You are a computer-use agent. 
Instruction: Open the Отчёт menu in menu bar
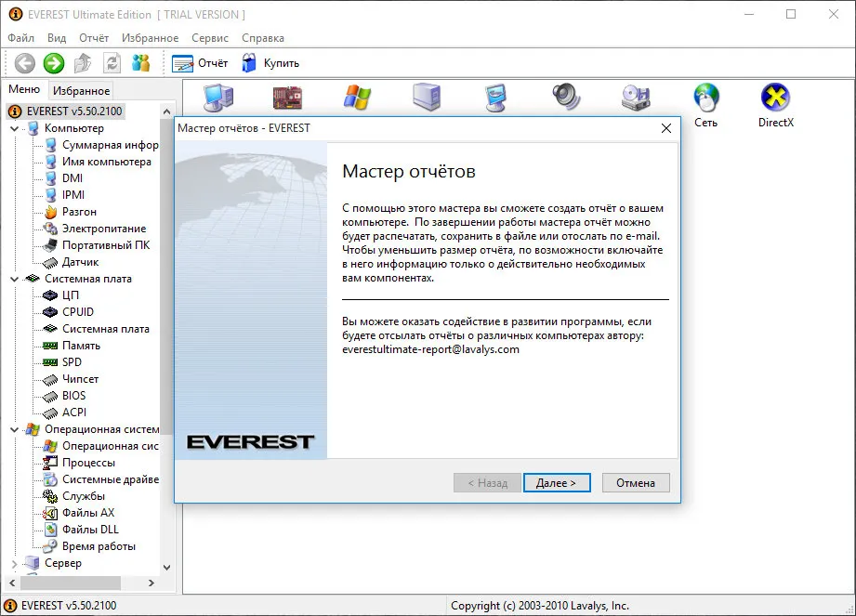click(x=94, y=38)
